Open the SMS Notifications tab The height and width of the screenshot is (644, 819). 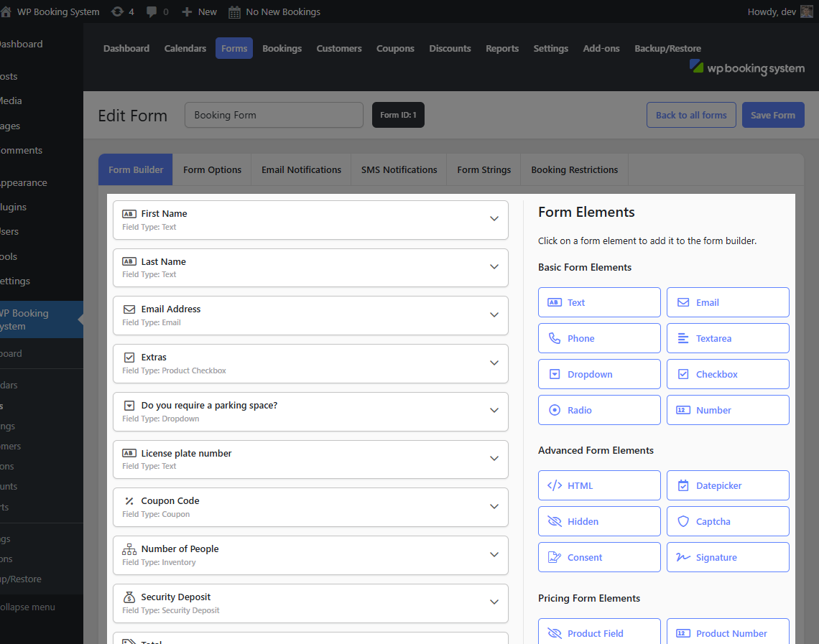tap(399, 169)
